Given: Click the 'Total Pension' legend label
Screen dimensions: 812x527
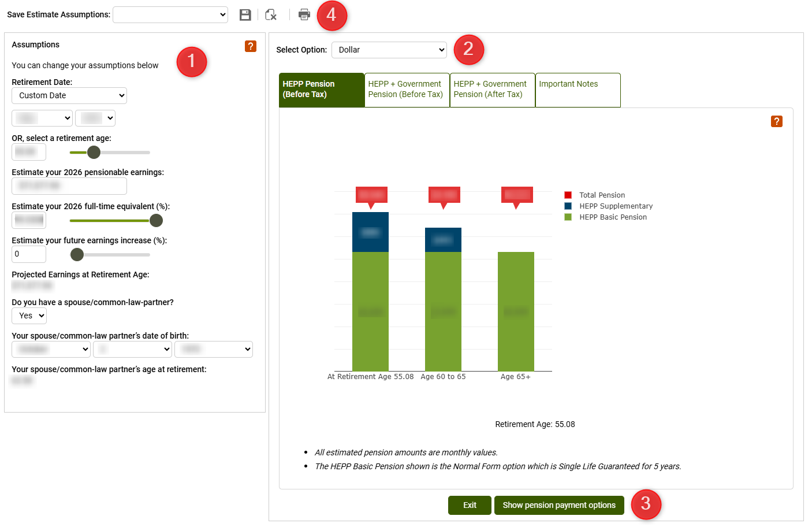Looking at the screenshot, I should click(x=602, y=195).
